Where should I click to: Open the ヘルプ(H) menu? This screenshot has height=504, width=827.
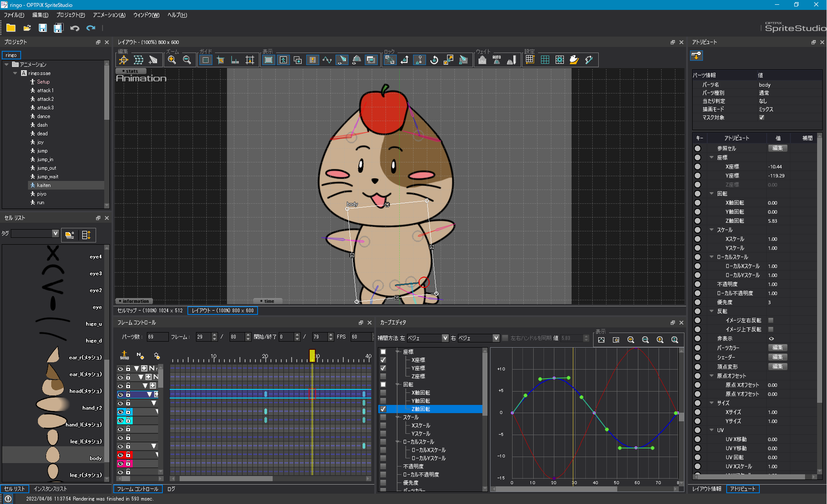177,15
